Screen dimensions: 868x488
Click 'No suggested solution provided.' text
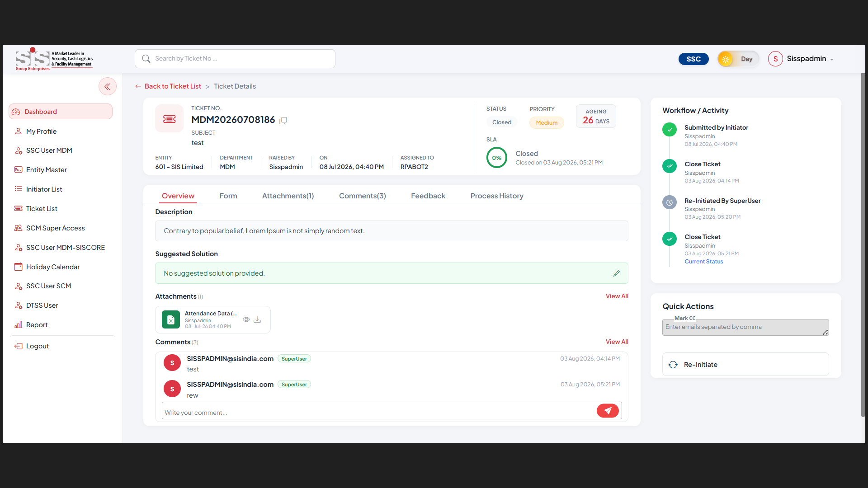pyautogui.click(x=214, y=273)
